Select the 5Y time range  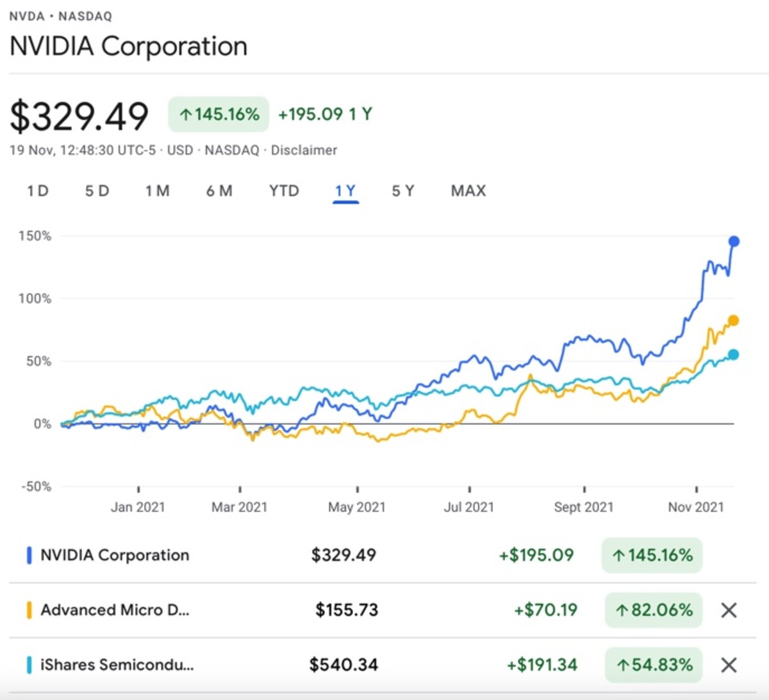pos(403,191)
